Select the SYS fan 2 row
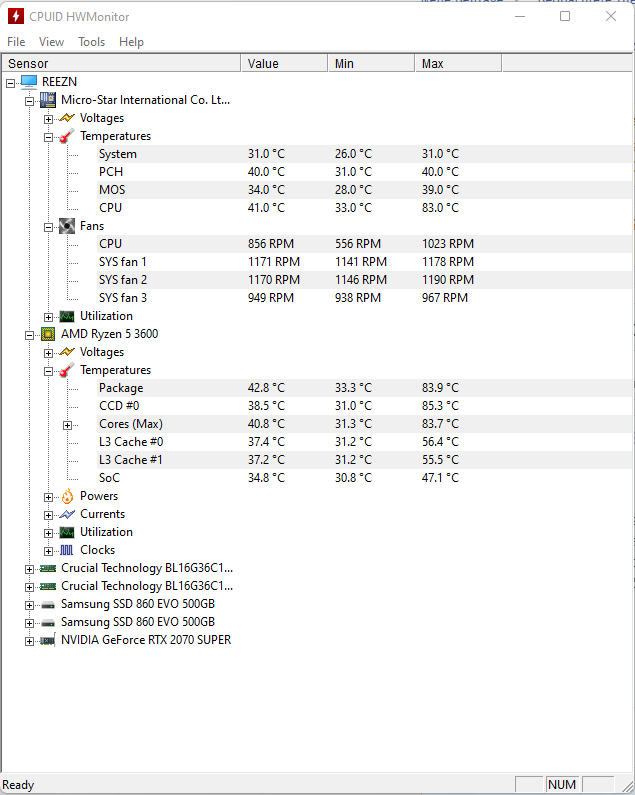Viewport: 635px width, 795px height. point(365,280)
